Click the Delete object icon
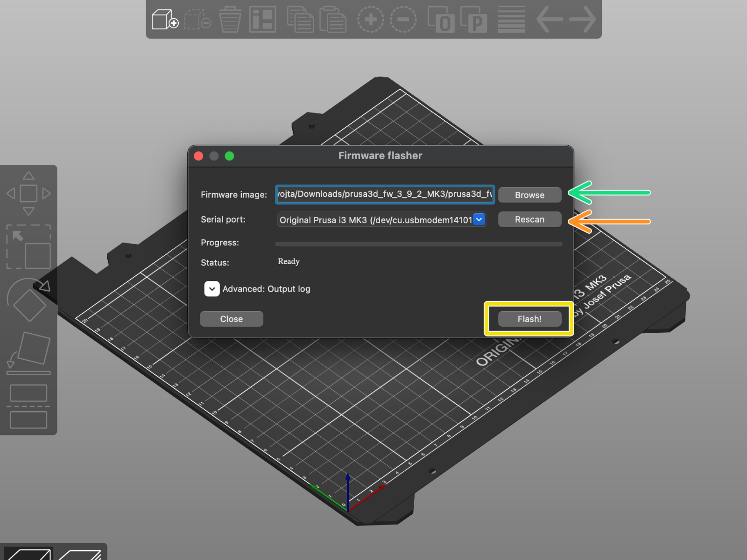This screenshot has height=560, width=747. coord(197,20)
